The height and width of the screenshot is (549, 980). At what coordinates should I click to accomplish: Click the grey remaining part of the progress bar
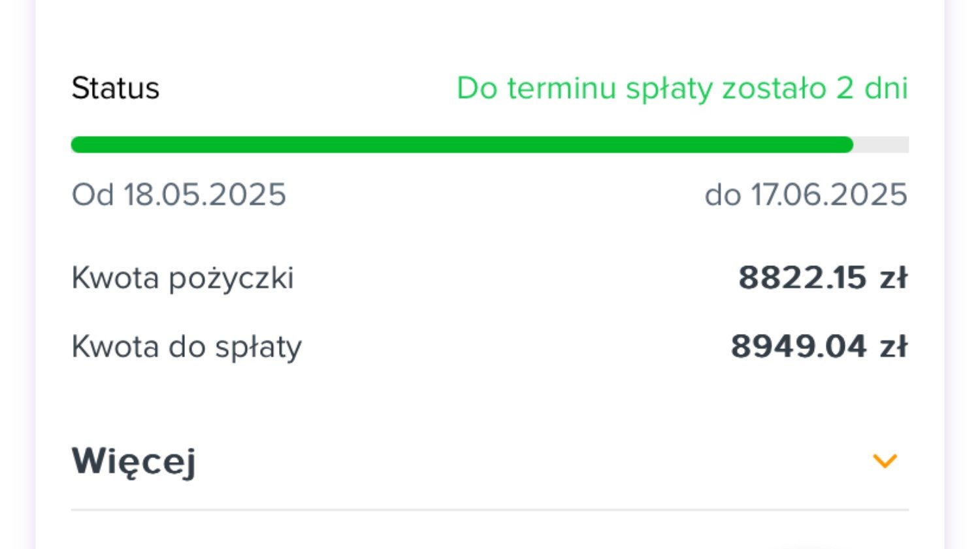(881, 145)
